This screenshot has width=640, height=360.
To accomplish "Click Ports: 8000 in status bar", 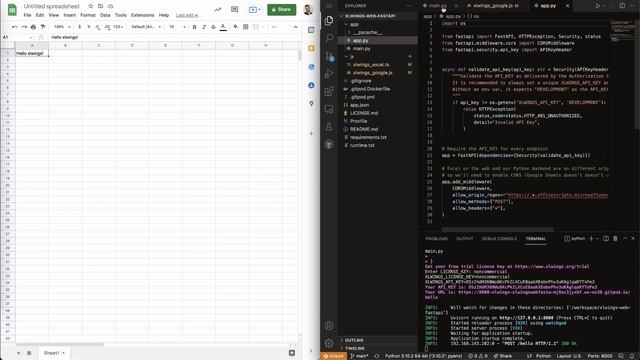I will (600, 356).
